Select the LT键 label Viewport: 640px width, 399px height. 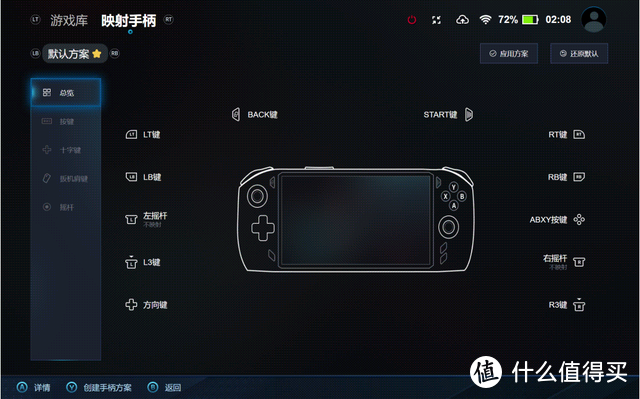[x=151, y=135]
